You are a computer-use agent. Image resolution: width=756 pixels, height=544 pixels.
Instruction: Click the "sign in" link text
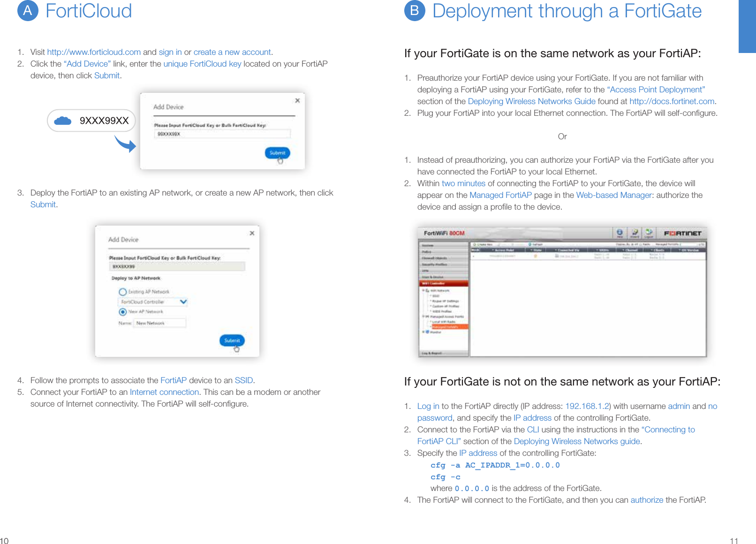[170, 52]
